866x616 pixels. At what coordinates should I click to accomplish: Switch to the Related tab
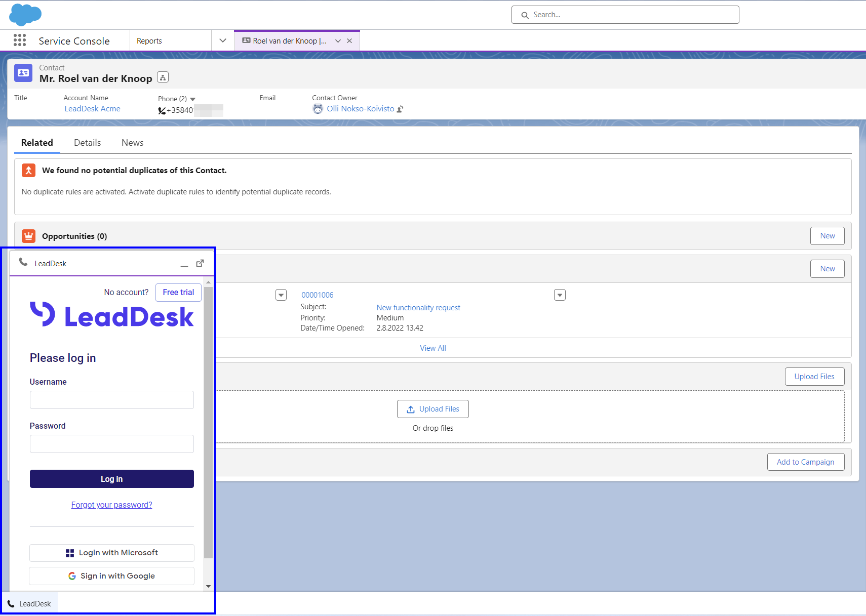[37, 143]
